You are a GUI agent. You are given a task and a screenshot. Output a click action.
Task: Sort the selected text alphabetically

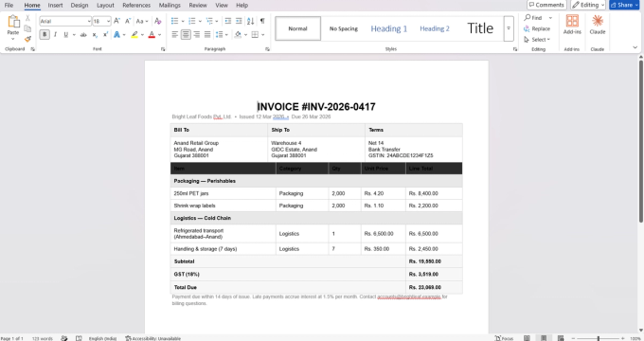tap(251, 21)
